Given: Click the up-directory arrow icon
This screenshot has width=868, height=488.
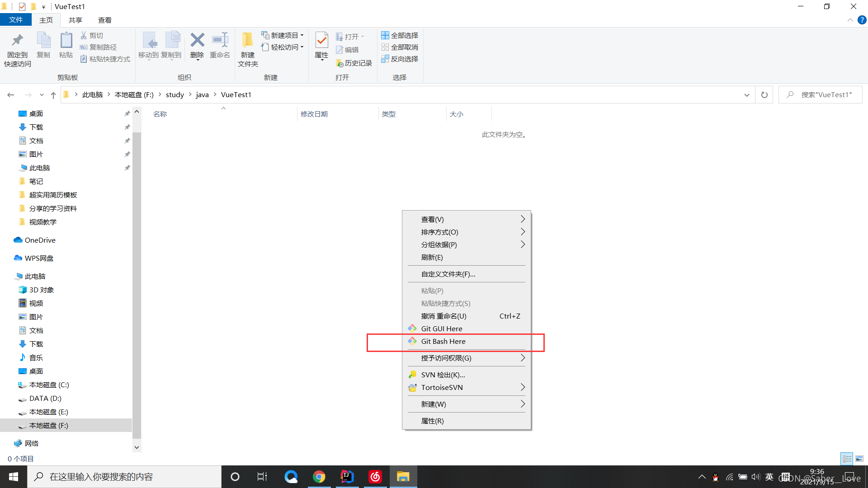Looking at the screenshot, I should click(53, 95).
